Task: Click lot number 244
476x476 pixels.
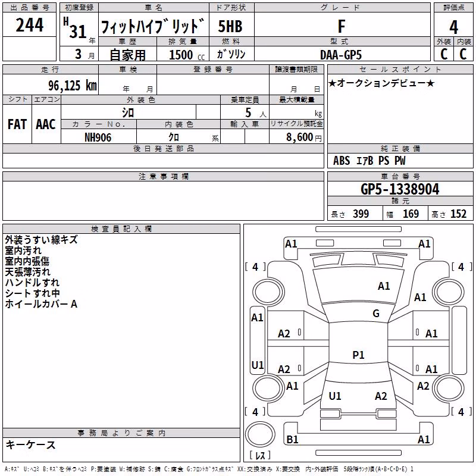Action: (x=29, y=25)
